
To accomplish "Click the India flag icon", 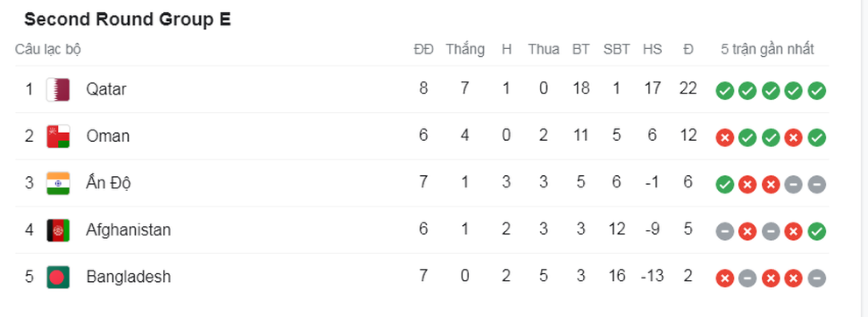I will [x=58, y=183].
